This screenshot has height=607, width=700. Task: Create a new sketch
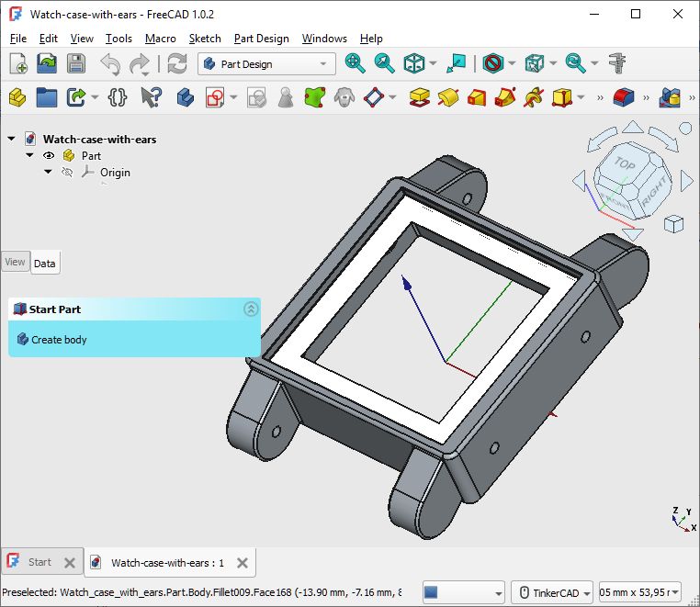pos(215,97)
